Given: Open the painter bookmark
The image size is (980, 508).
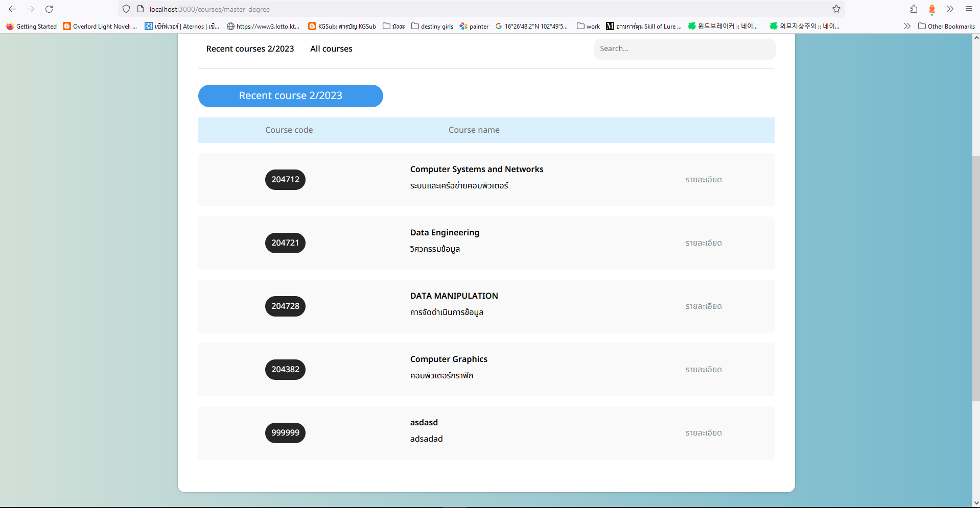Looking at the screenshot, I should tap(473, 26).
